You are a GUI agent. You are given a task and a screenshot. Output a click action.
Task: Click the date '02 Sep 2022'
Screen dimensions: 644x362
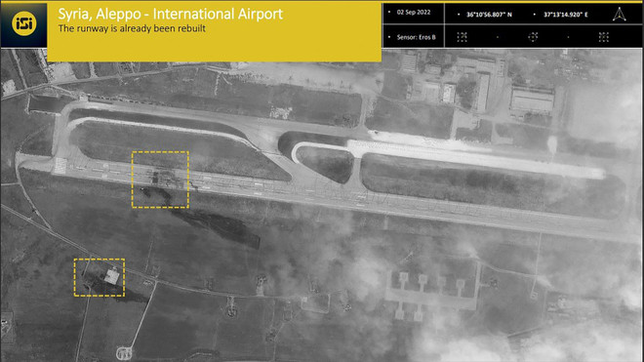tap(414, 13)
